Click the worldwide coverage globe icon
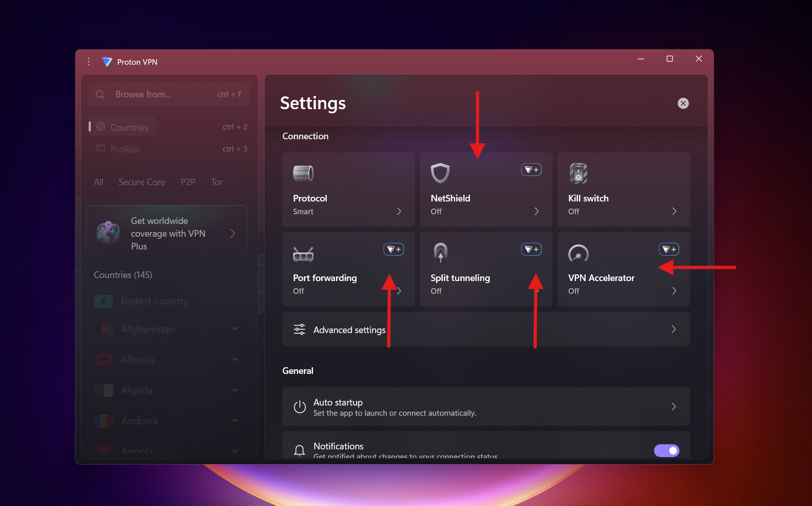The width and height of the screenshot is (812, 506). 109,233
